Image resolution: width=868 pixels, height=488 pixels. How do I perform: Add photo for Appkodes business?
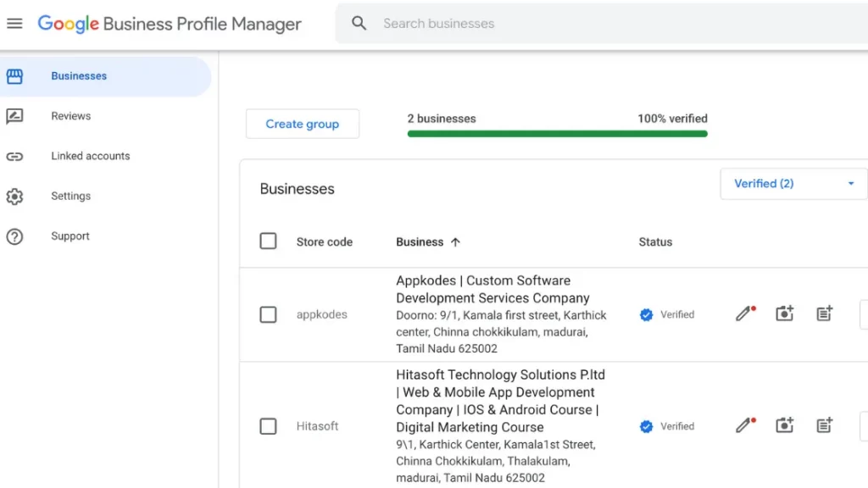(x=784, y=313)
